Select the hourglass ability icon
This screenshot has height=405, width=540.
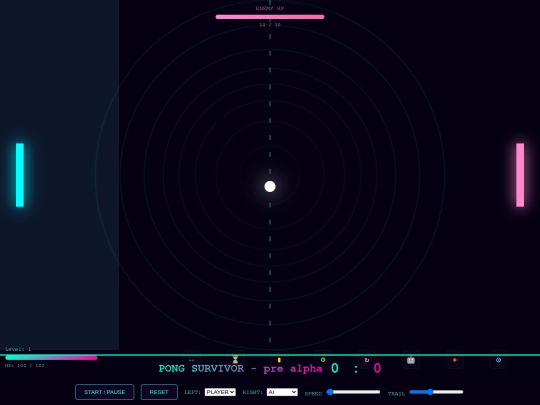point(235,360)
